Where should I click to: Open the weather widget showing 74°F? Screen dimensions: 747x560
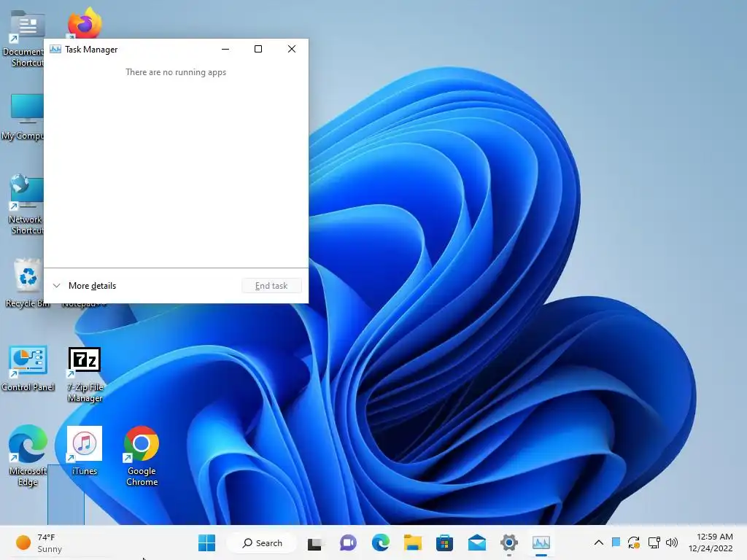pyautogui.click(x=39, y=542)
